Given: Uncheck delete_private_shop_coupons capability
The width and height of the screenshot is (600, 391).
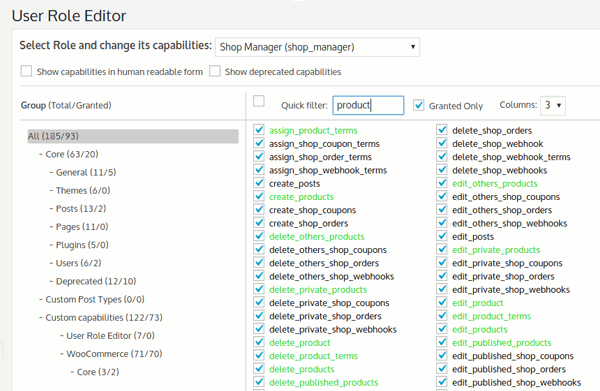Looking at the screenshot, I should coord(259,303).
